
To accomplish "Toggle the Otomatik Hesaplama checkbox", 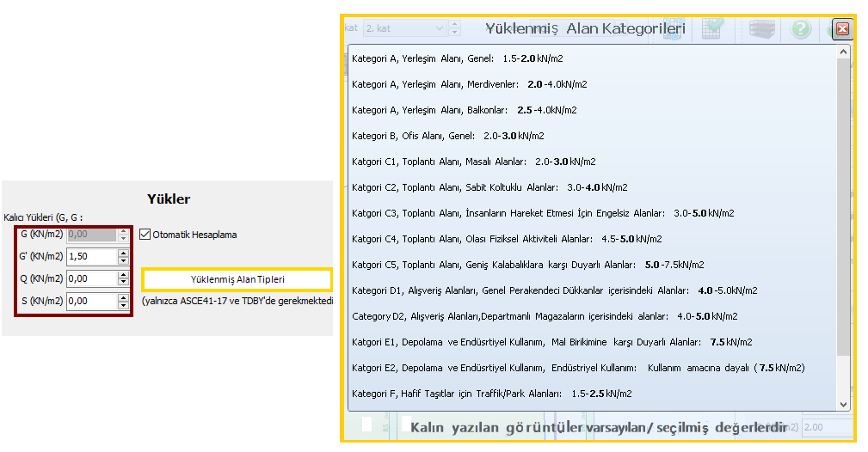I will point(145,234).
